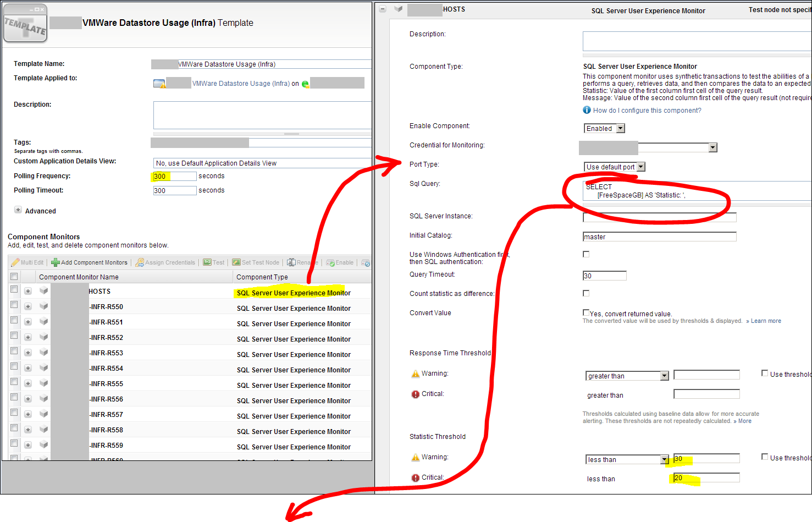Click the Multi Edit pencil icon
Screen dimensions: 812x522
(x=15, y=262)
